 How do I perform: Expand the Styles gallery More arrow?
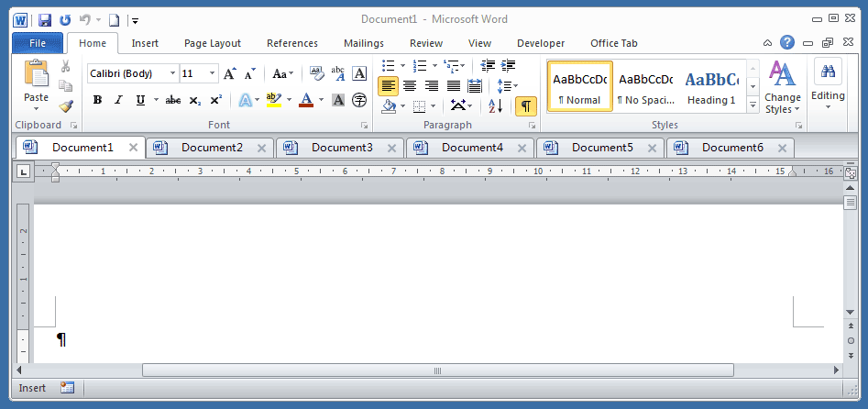tap(753, 104)
